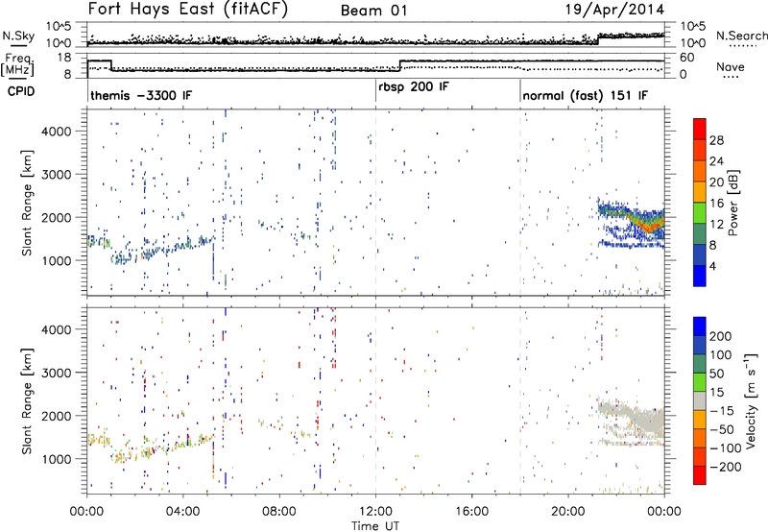The image size is (768, 532).
Task: Click the 'CPID' row label
Action: [x=21, y=91]
